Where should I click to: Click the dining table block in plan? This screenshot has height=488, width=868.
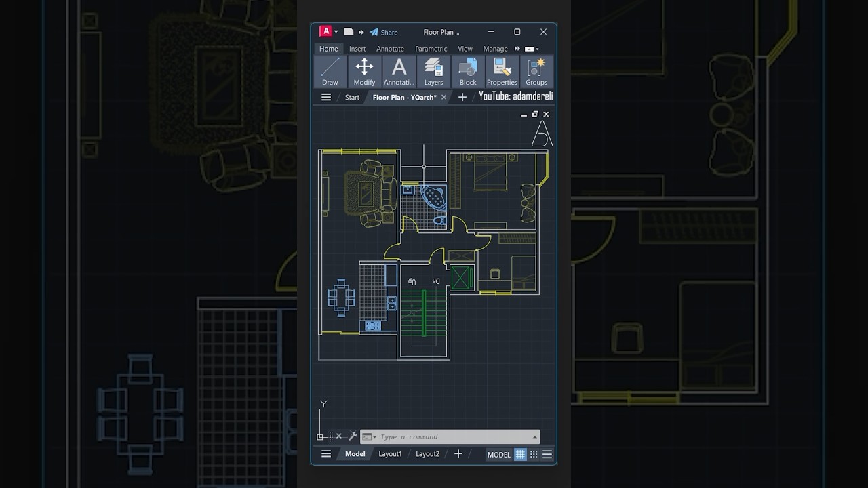pos(341,298)
